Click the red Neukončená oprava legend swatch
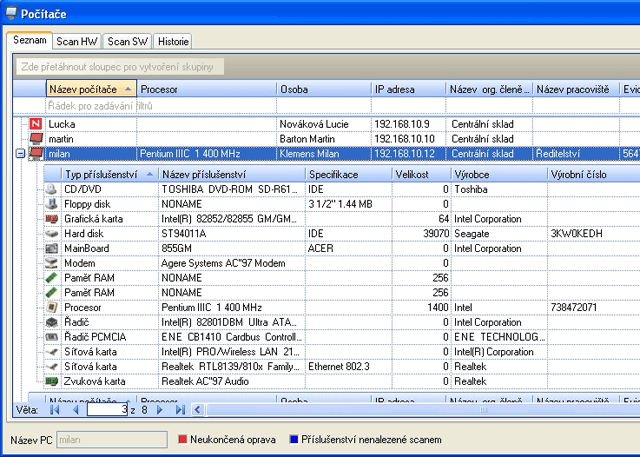The width and height of the screenshot is (640, 457). pyautogui.click(x=182, y=439)
